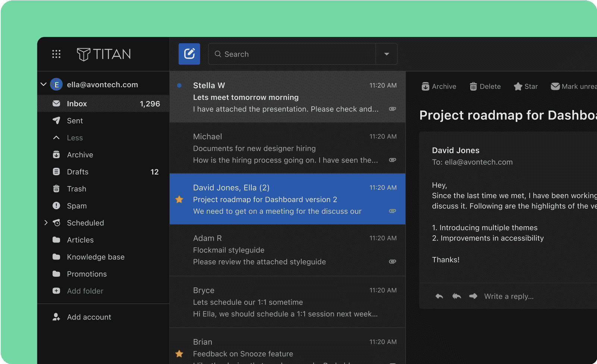Screen dimensions: 597x364
Task: Click the reply arrow icon
Action: click(x=439, y=296)
